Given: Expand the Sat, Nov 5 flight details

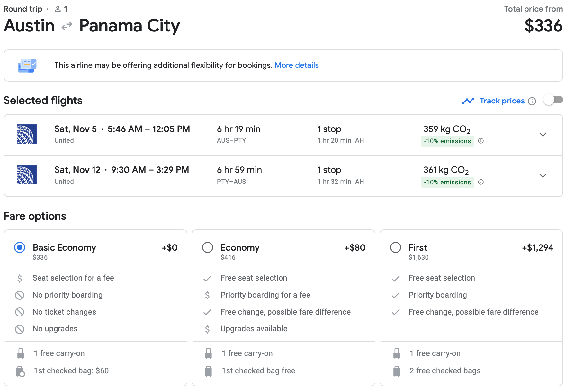Looking at the screenshot, I should (543, 135).
